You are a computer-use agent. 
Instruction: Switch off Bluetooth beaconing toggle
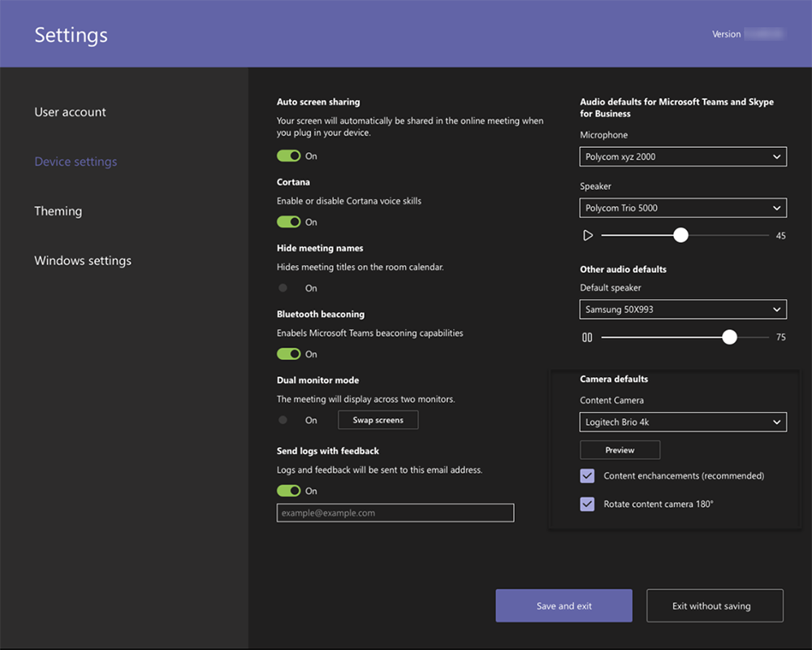pyautogui.click(x=288, y=354)
